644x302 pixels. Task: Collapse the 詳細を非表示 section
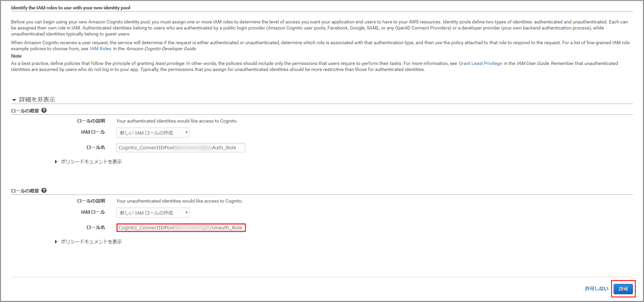point(34,99)
